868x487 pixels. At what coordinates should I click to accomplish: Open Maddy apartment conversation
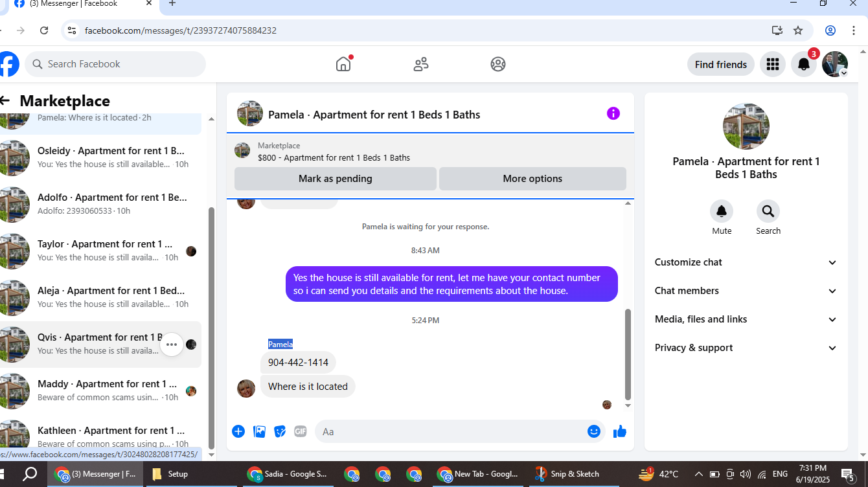click(x=100, y=390)
